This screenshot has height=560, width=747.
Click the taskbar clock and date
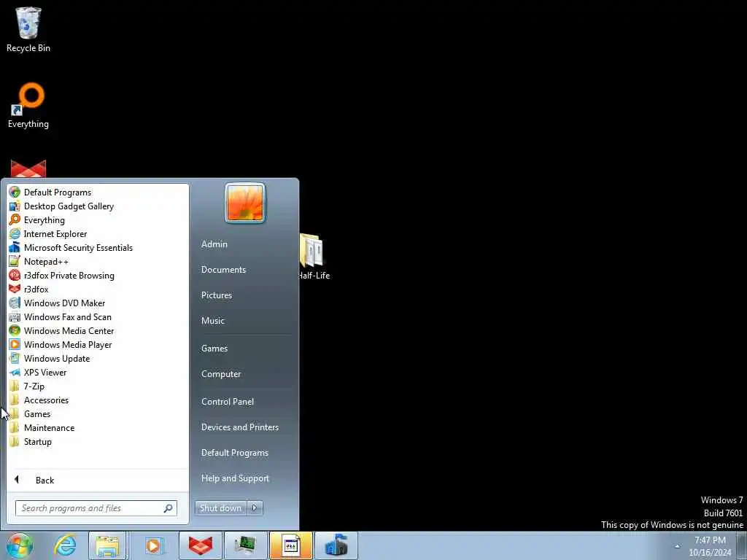click(710, 546)
